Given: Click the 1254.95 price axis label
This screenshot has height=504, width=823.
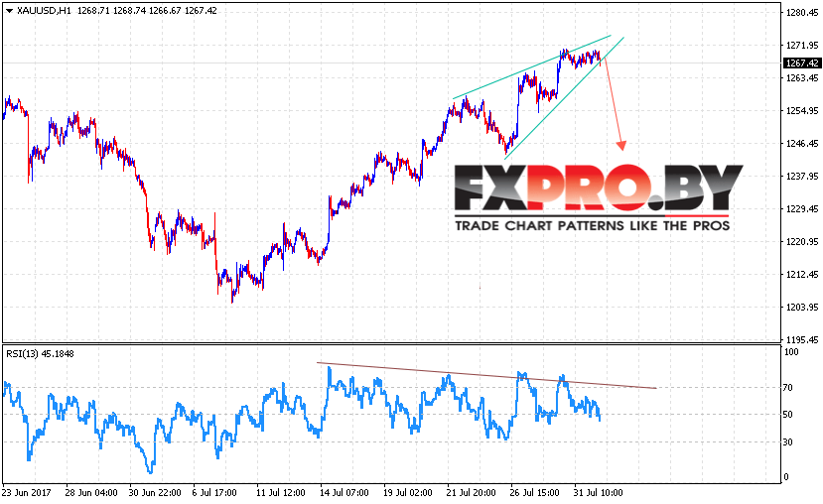Looking at the screenshot, I should [x=802, y=111].
